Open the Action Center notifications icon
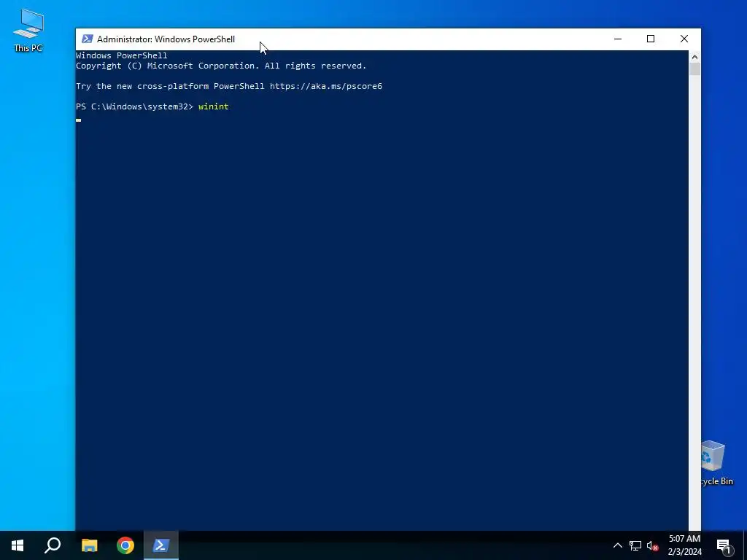This screenshot has width=747, height=560. (x=724, y=545)
